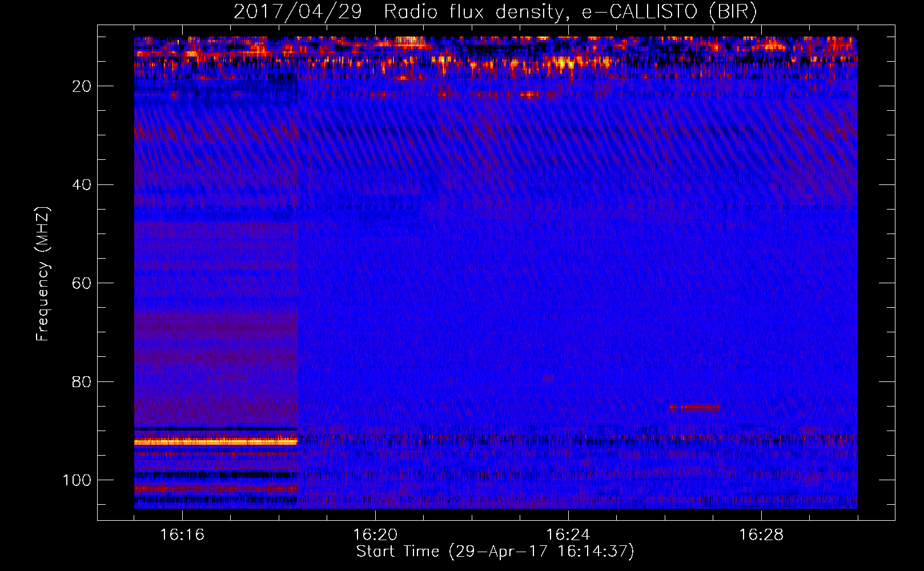Click the 16:28 time tick label

click(761, 534)
